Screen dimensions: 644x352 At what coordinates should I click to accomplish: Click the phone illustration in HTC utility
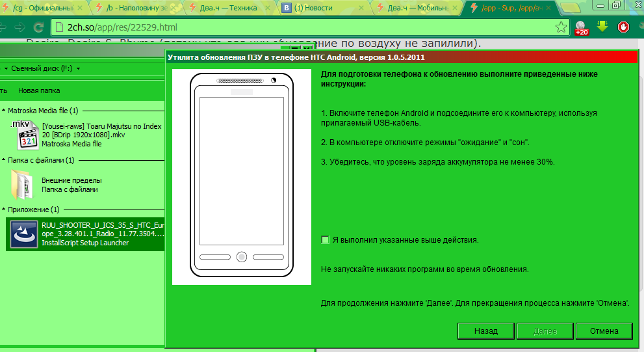pos(242,176)
